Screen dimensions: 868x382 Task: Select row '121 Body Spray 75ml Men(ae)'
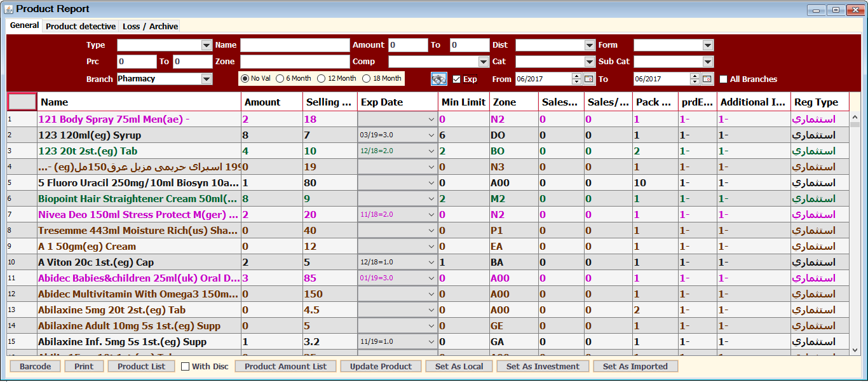tap(428, 119)
